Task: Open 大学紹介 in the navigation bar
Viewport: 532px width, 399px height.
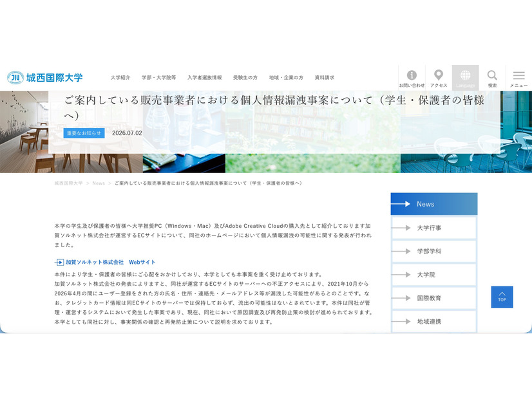Action: [120, 78]
